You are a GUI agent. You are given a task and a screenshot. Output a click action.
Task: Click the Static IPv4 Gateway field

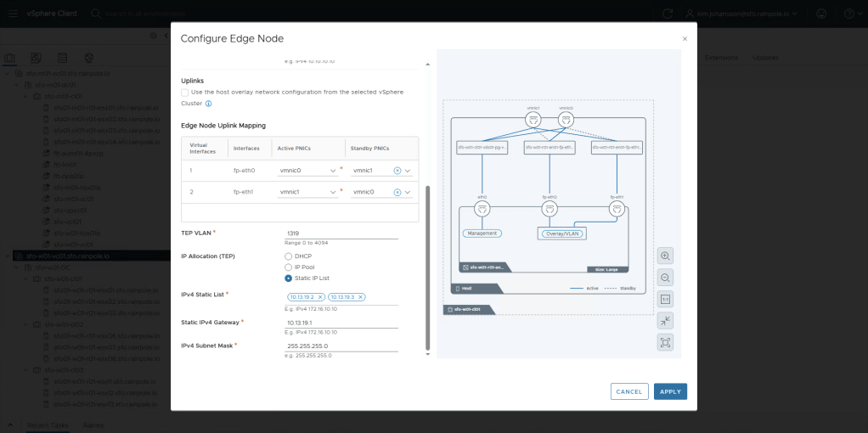(341, 323)
